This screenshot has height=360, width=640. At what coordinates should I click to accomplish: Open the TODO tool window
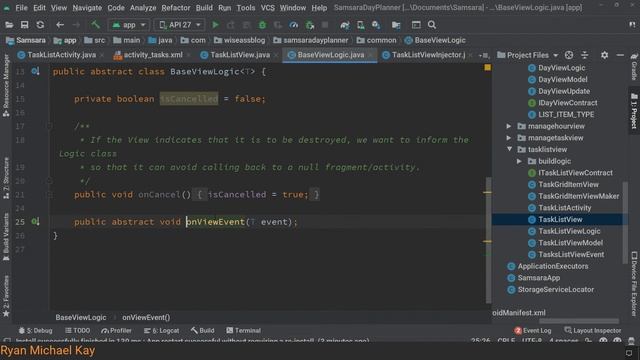pos(77,330)
